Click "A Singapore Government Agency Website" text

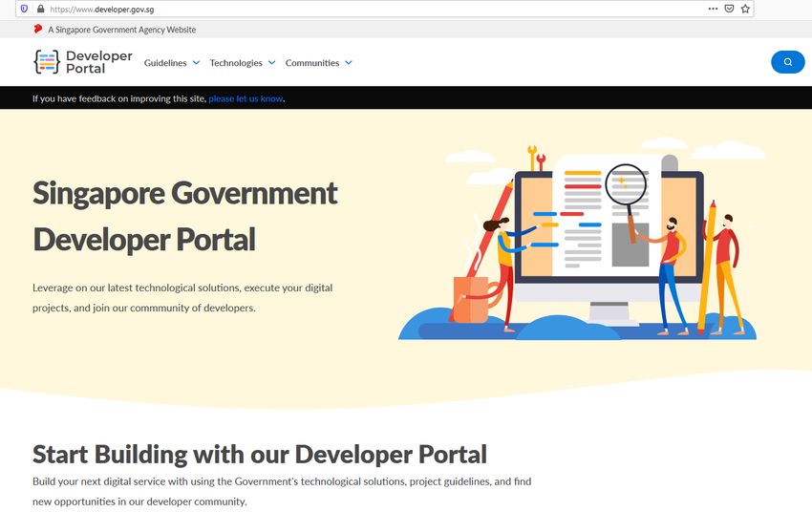(121, 30)
